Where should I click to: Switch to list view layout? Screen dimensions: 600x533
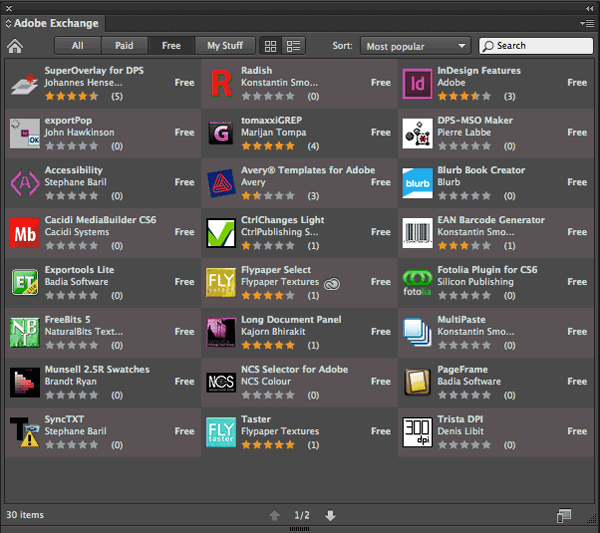[293, 46]
